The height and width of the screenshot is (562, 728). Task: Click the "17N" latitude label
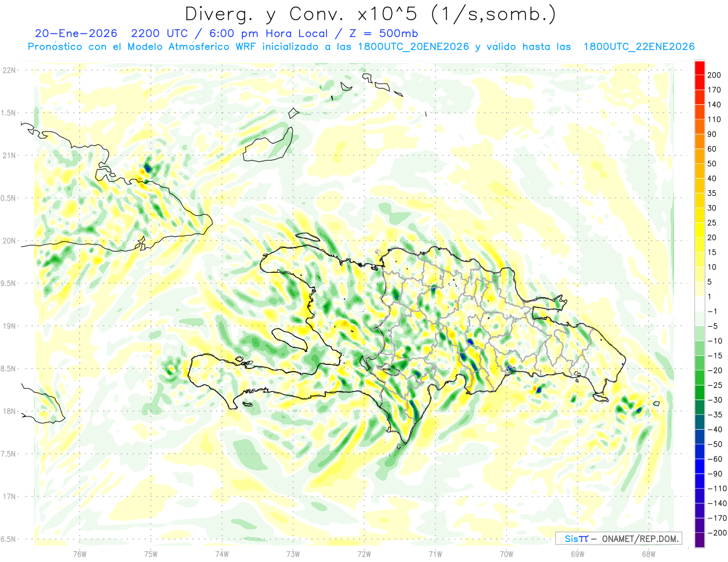click(x=8, y=497)
